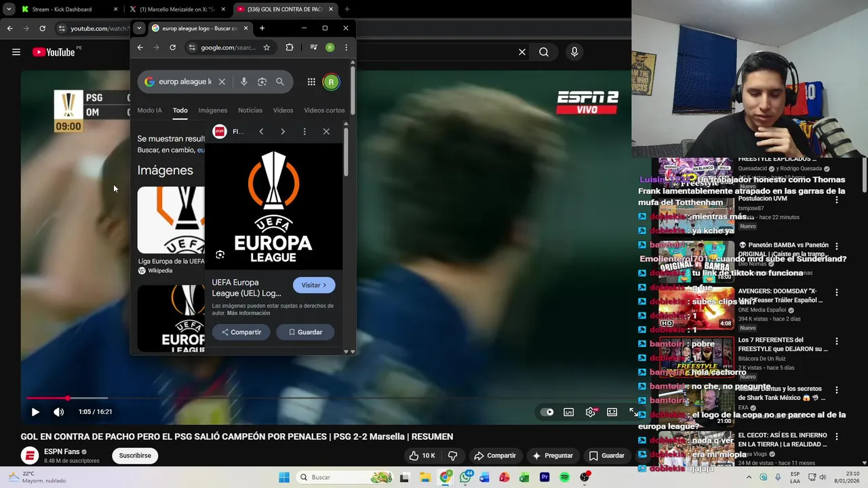Open extensions in small Chrome window
Screen dimensions: 868x488
coord(290,47)
